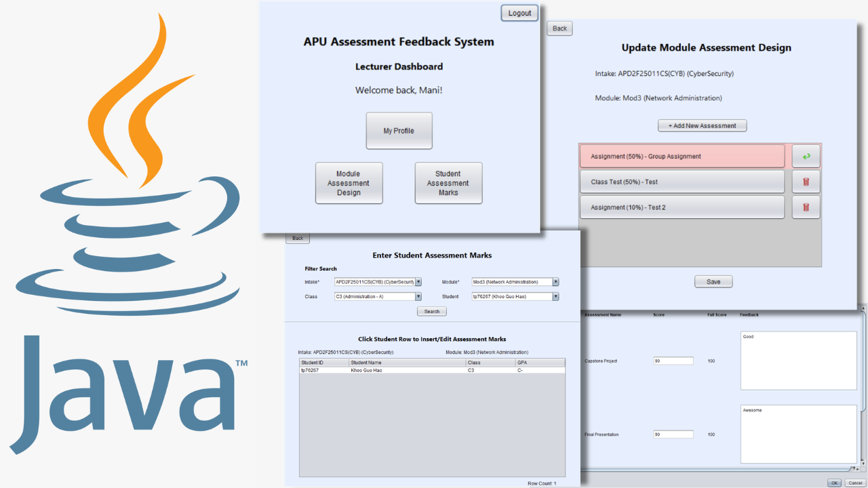868x488 pixels.
Task: Click the Full Score header in marks dialog
Action: [x=717, y=315]
